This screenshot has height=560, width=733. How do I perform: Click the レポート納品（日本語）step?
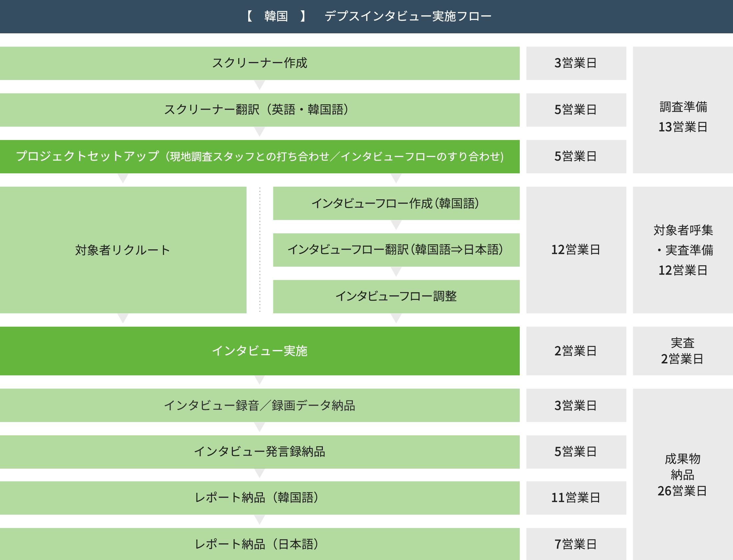click(x=260, y=544)
